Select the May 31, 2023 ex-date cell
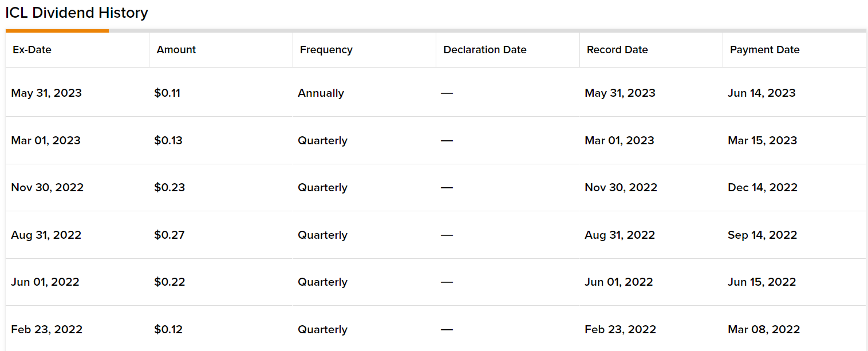Viewport: 868px width, 351px height. tap(46, 93)
